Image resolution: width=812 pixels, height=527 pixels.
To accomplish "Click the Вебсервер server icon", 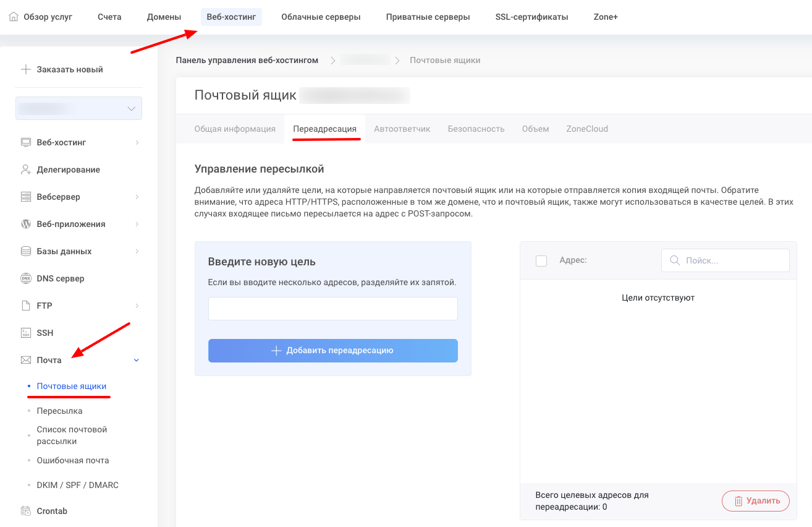I will coord(26,197).
